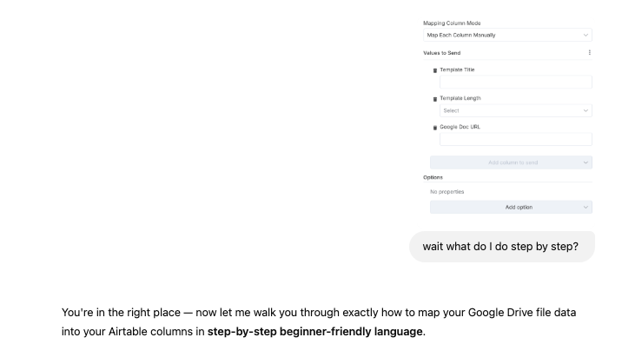The height and width of the screenshot is (364, 635).
Task: Delete the Google Doc URL column
Action: pos(435,128)
